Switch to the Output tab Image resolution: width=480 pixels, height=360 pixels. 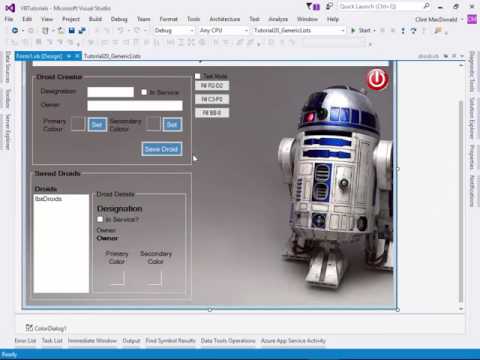[131, 341]
